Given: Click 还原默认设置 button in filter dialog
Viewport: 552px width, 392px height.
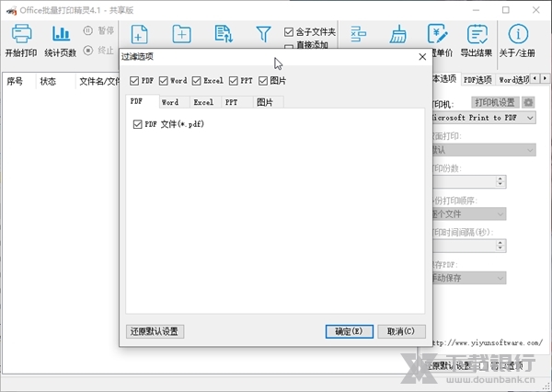Looking at the screenshot, I should pyautogui.click(x=155, y=331).
